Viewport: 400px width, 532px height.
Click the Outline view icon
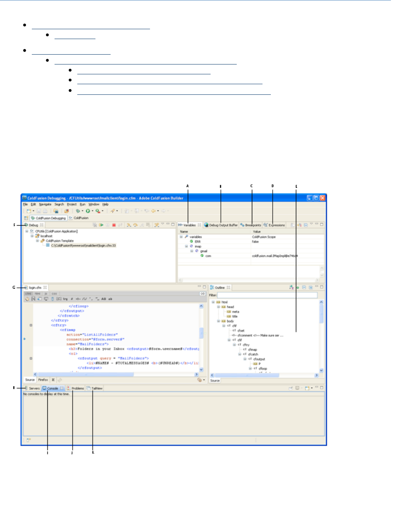pyautogui.click(x=212, y=287)
